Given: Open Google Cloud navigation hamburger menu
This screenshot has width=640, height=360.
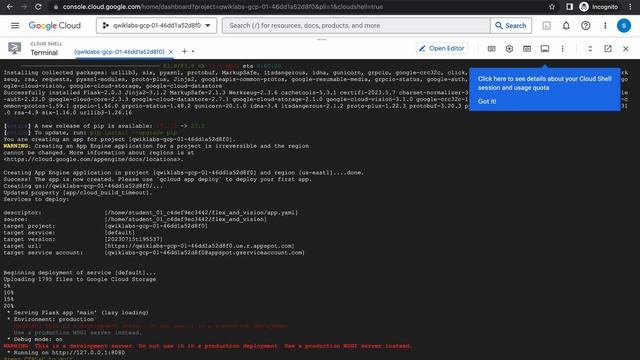Looking at the screenshot, I should pos(15,26).
